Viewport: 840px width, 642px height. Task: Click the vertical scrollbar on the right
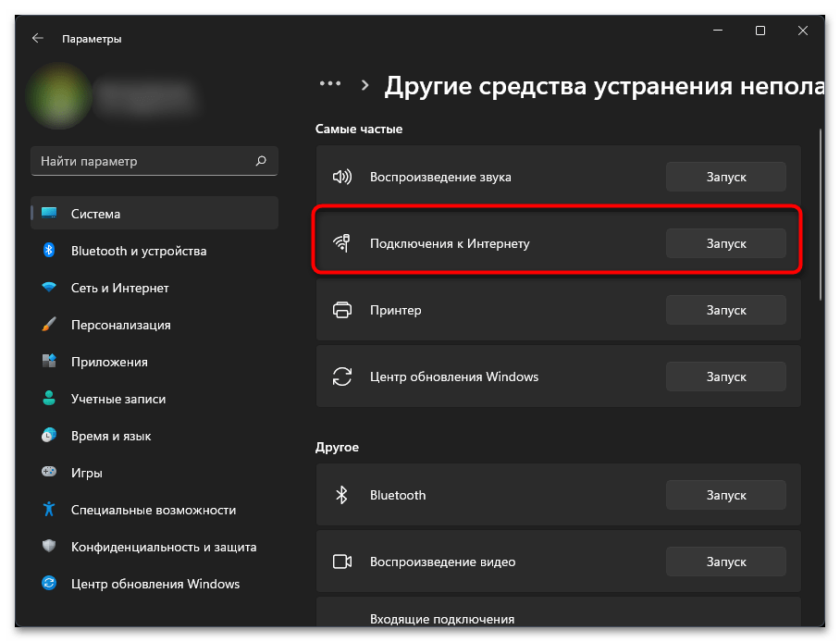point(821,213)
